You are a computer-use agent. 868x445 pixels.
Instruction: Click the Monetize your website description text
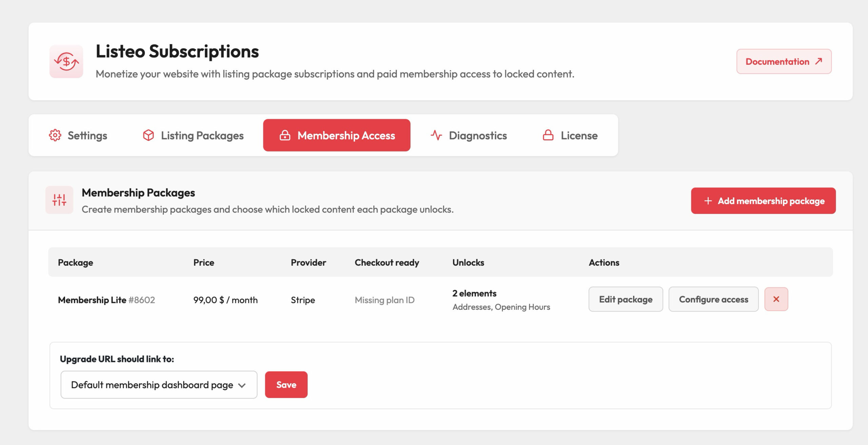pyautogui.click(x=335, y=74)
